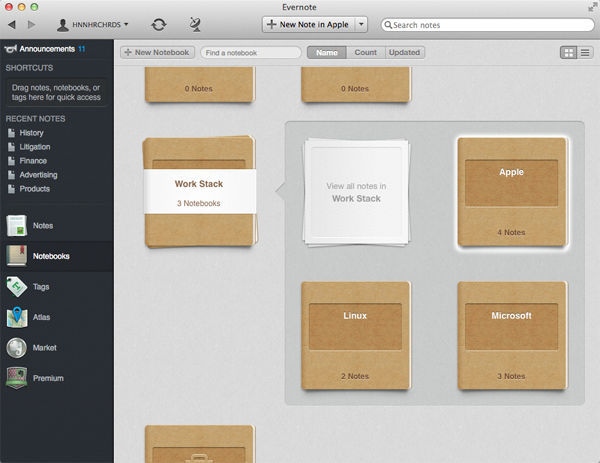The image size is (600, 463).
Task: Select Notebooks label in sidebar
Action: pos(51,256)
